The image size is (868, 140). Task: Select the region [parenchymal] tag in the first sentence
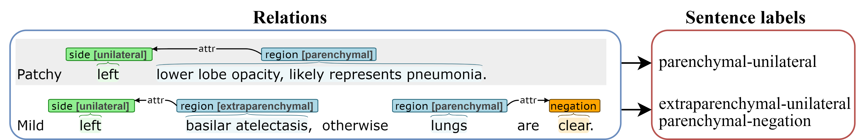318,54
